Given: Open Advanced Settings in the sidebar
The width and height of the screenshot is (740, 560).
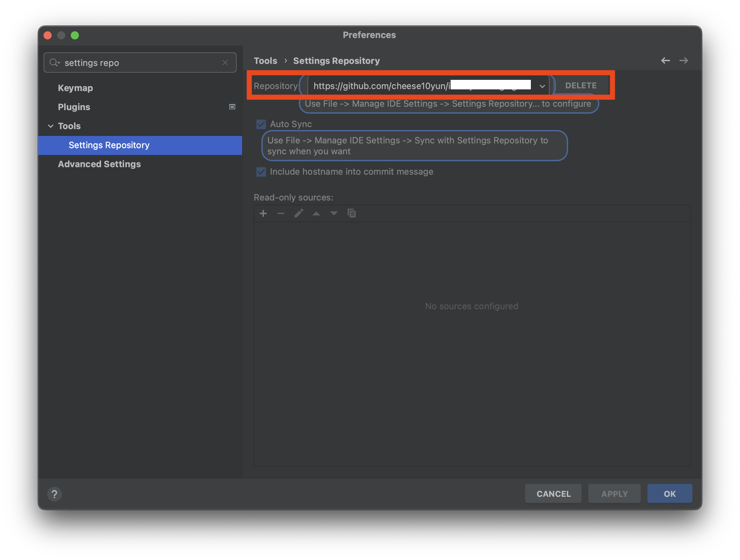Looking at the screenshot, I should coord(99,164).
